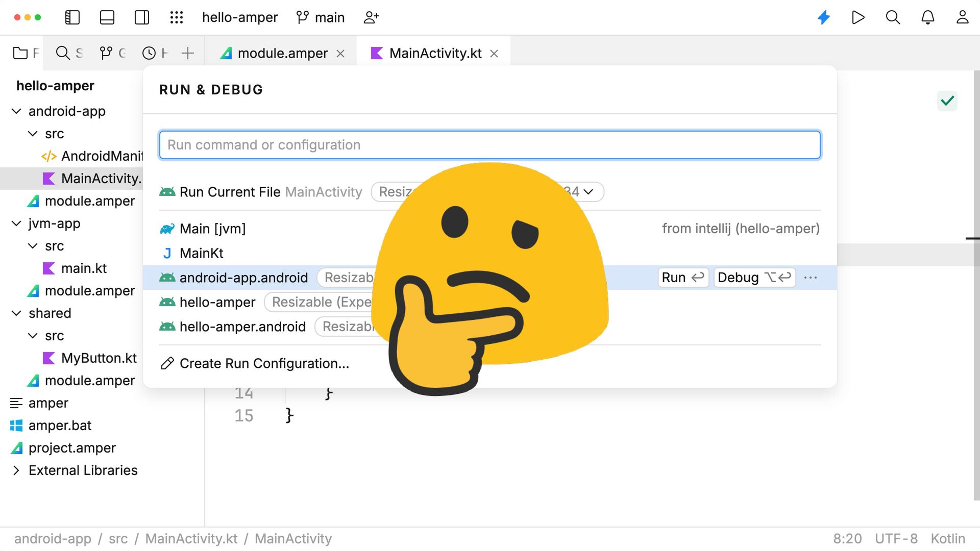This screenshot has width=980, height=551.
Task: Click the blue lightning bolt icon
Action: tap(824, 17)
